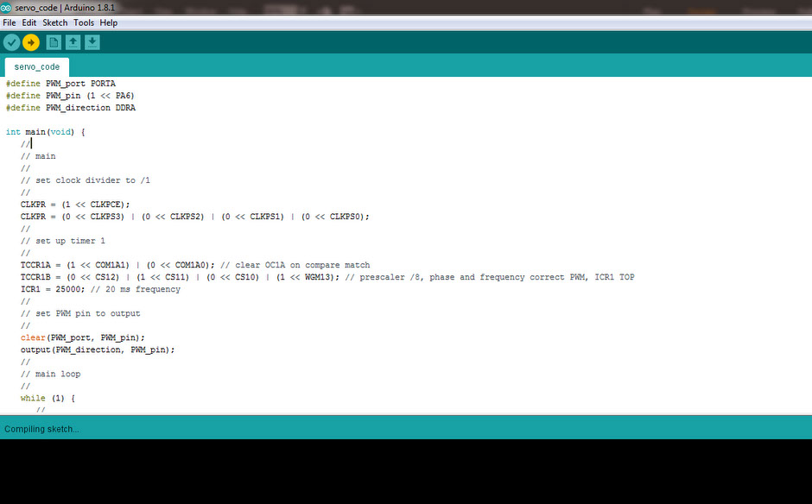The width and height of the screenshot is (812, 504).
Task: Click the line '#define PWM_pin (1 << PA6)'
Action: (70, 96)
